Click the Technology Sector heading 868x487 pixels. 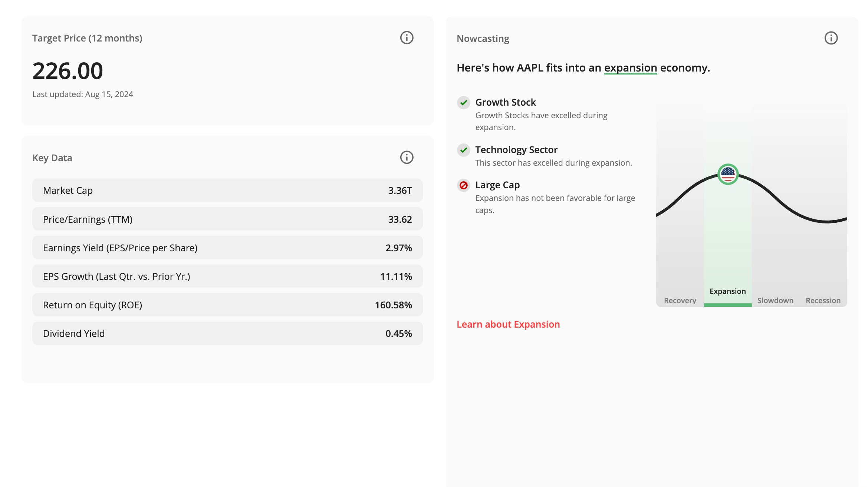click(516, 150)
